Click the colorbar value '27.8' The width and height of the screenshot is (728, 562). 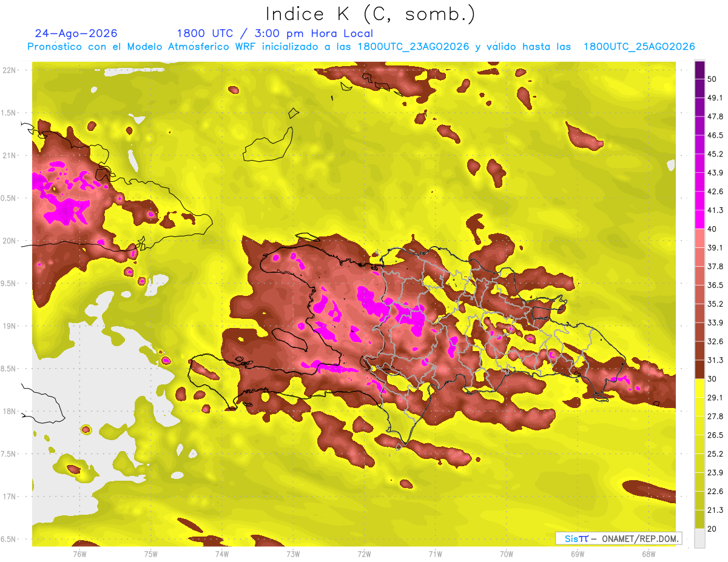(x=715, y=416)
